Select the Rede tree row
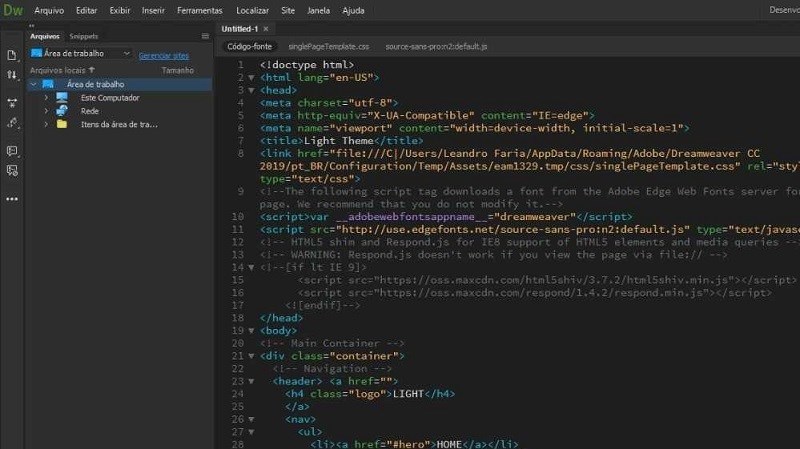The height and width of the screenshot is (449, 800). tap(120, 111)
